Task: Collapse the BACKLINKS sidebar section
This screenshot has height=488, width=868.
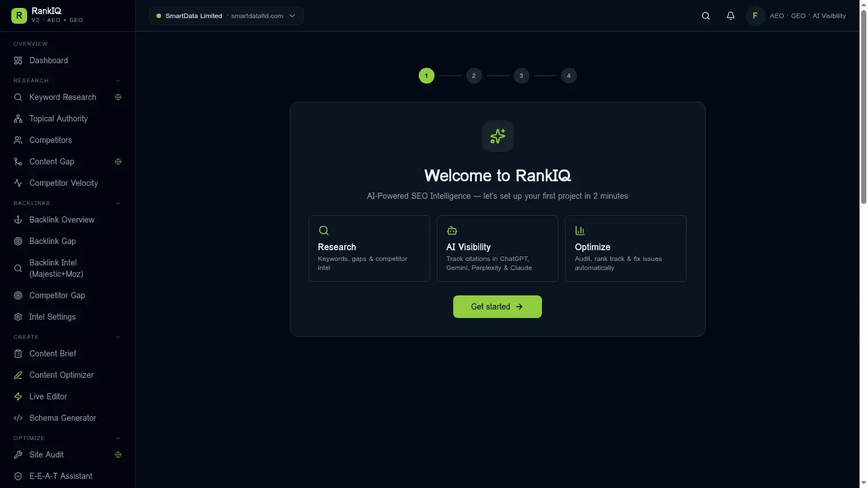Action: [x=118, y=203]
